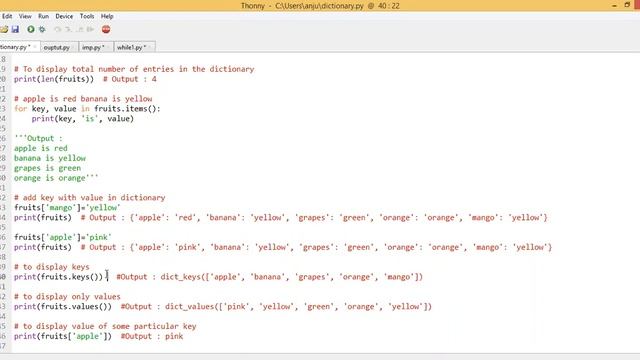The height and width of the screenshot is (360, 640).
Task: Start debugging with the bug icon
Action: [x=42, y=29]
